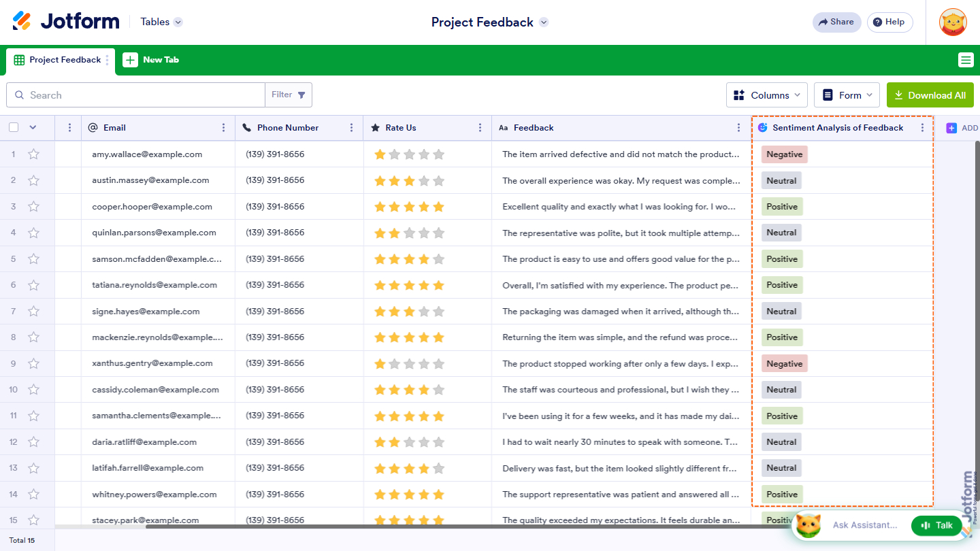Open the Tables product dropdown
Screen dimensions: 980x551
161,22
